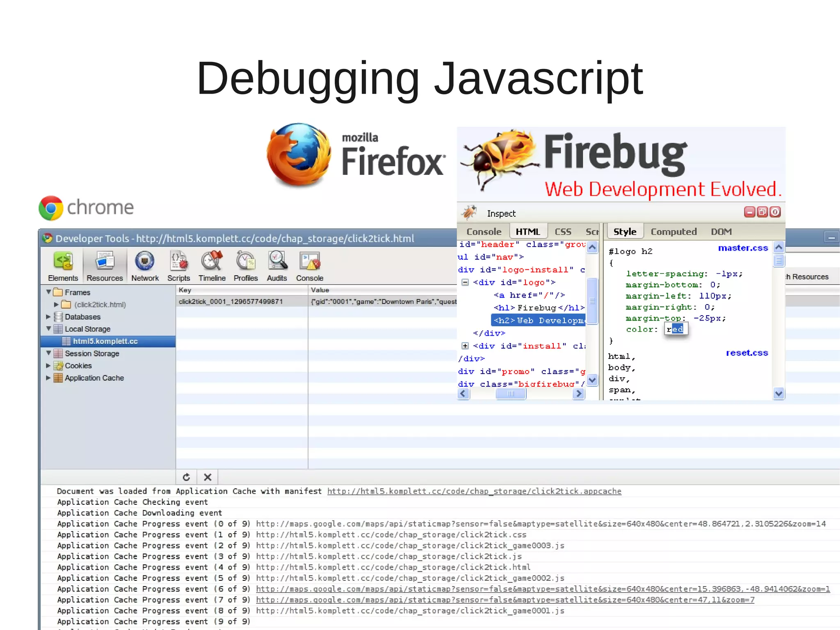Select the Network panel icon
840x630 pixels.
[145, 261]
